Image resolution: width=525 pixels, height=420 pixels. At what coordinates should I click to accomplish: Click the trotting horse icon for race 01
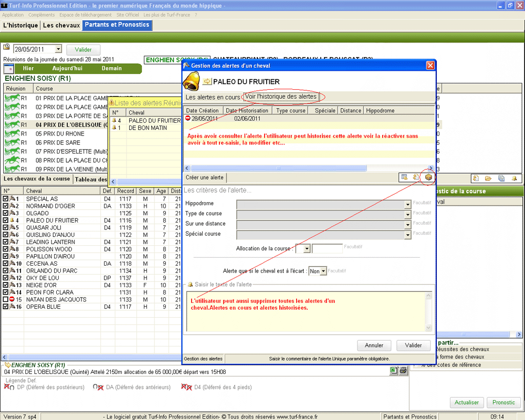coord(13,98)
